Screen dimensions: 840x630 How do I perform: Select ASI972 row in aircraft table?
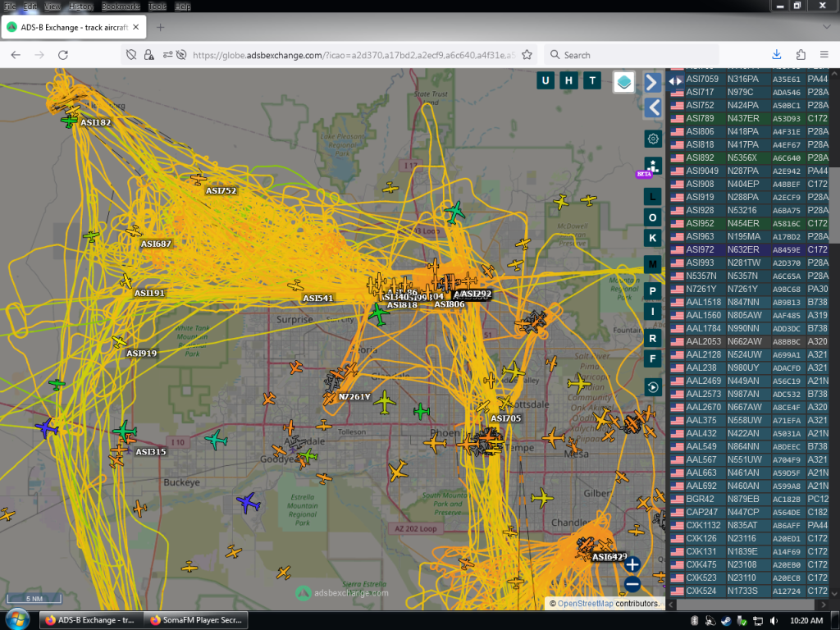coord(750,249)
